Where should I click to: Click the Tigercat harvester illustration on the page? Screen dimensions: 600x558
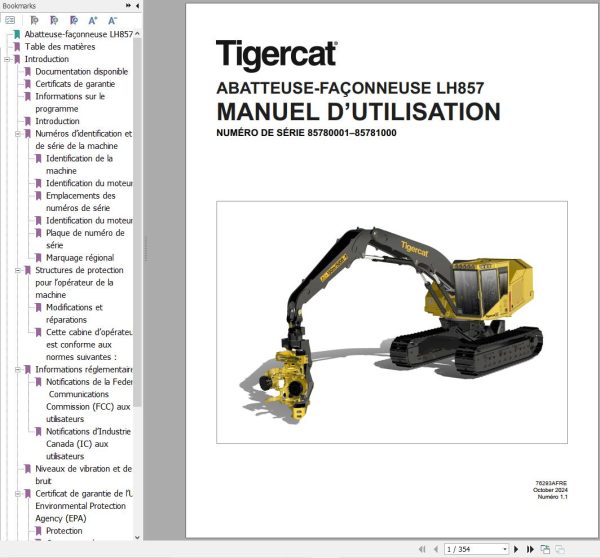point(391,322)
